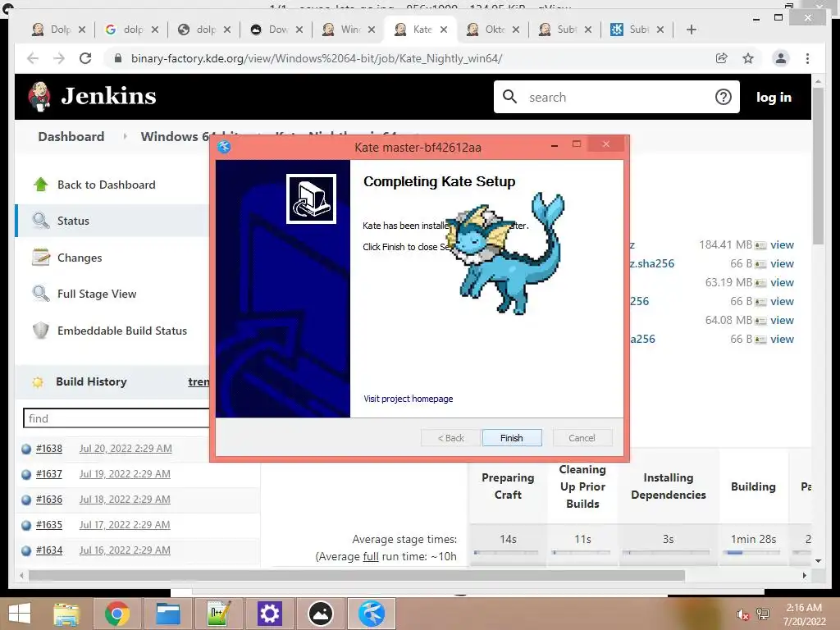Open the Jul 20, 2022 2:29 AM build date
Screen dimensions: 840x630
tap(126, 449)
